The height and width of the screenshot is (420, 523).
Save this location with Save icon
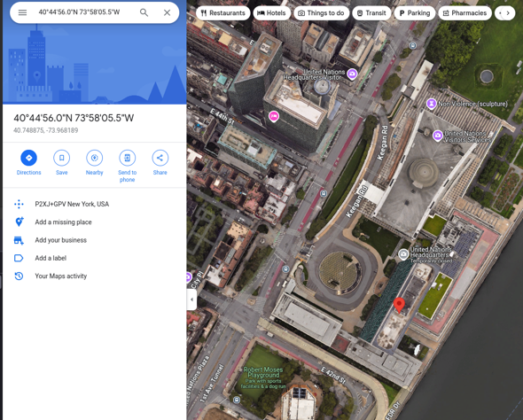coord(62,158)
